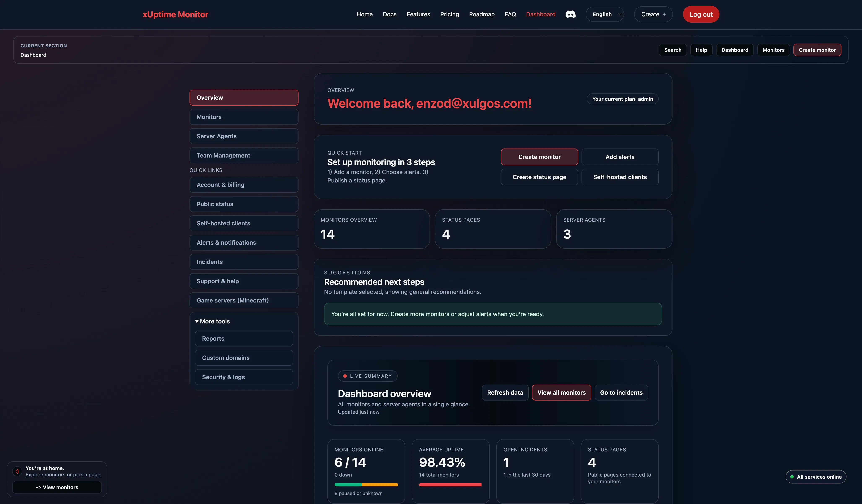Click Create monitor in section bar
Screen dimensions: 862x504
point(817,50)
